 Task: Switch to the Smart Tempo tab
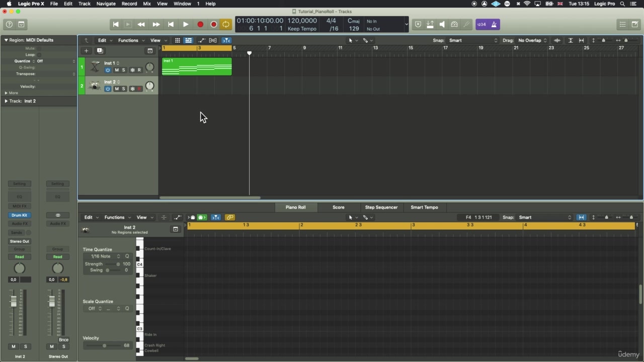coord(424,207)
